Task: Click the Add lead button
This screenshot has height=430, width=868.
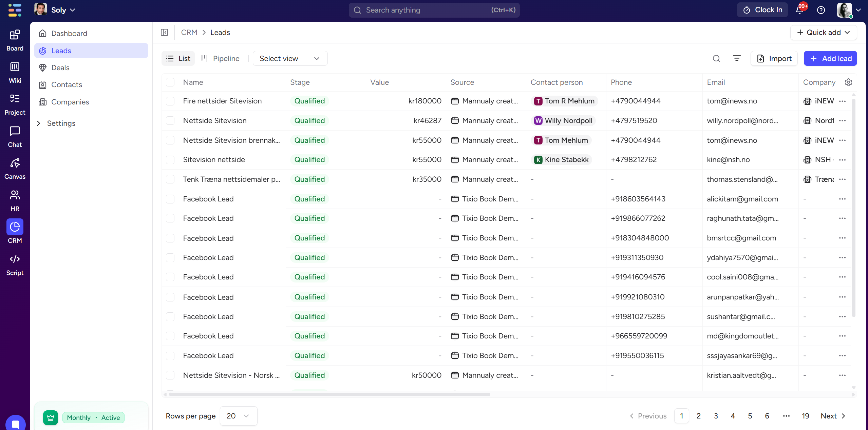Action: pyautogui.click(x=830, y=58)
